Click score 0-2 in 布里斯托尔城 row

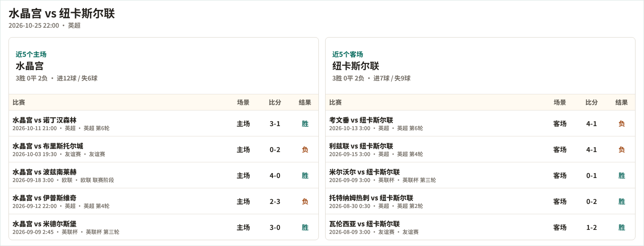tap(275, 149)
